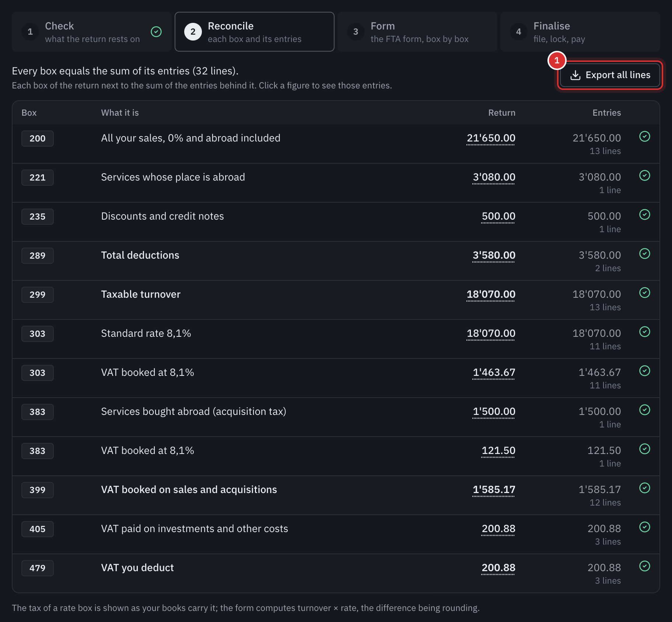672x622 pixels.
Task: Open 18'070.00 return figure for Taxable turnover
Action: (x=491, y=294)
